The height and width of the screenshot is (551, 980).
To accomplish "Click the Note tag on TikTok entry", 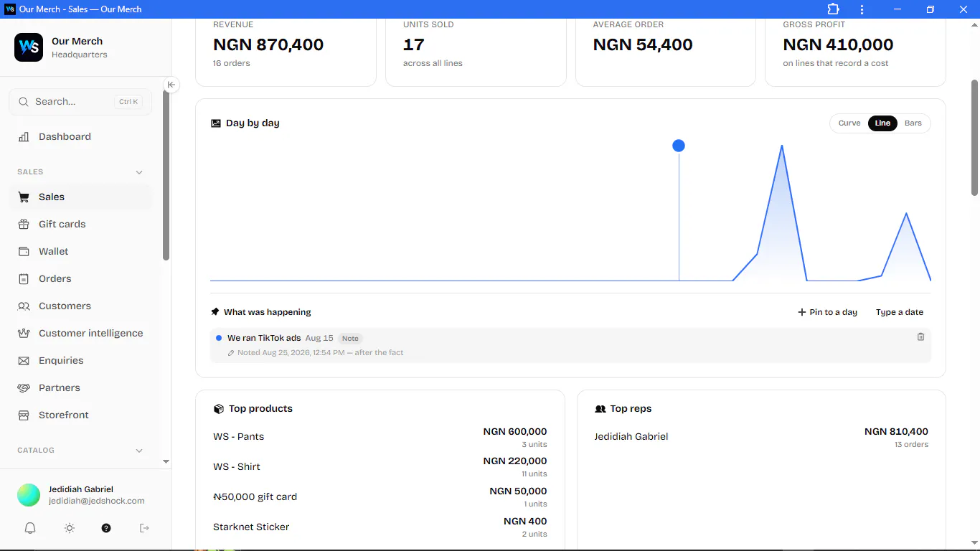I will [350, 339].
